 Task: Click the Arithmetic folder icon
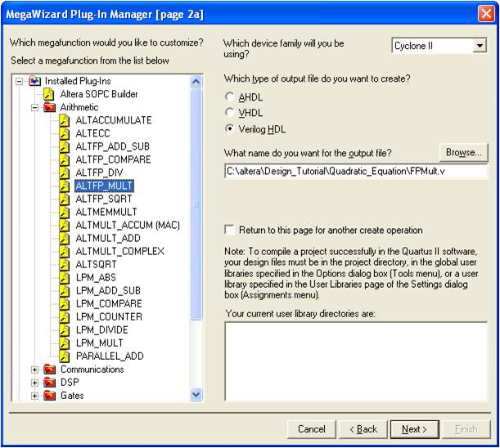pos(49,107)
